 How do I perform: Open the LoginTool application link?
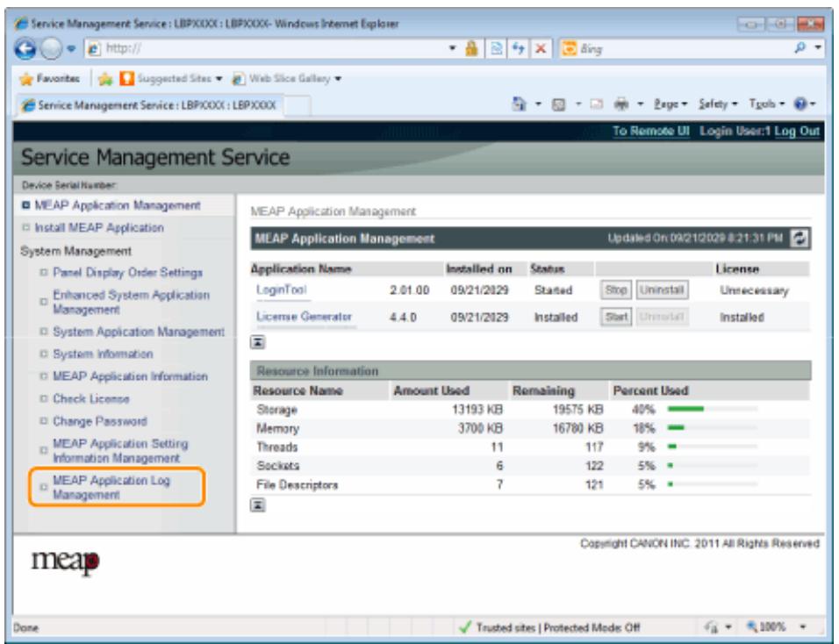281,290
